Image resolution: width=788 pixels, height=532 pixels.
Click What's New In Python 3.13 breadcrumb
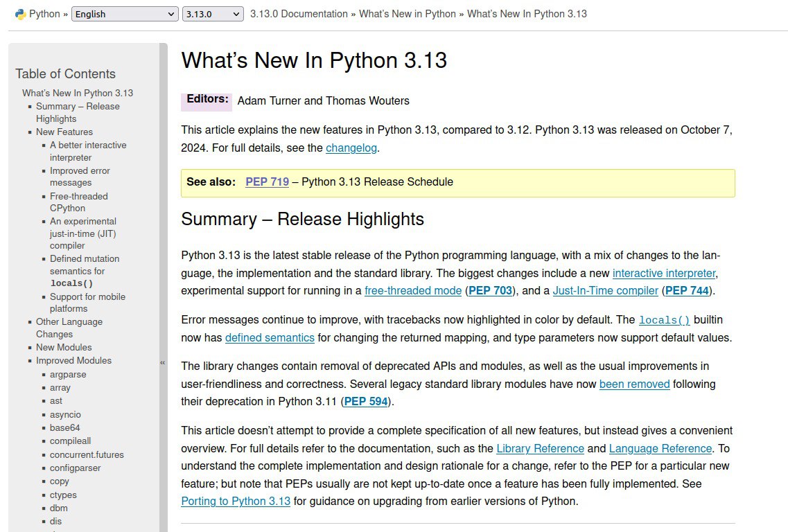pos(527,14)
